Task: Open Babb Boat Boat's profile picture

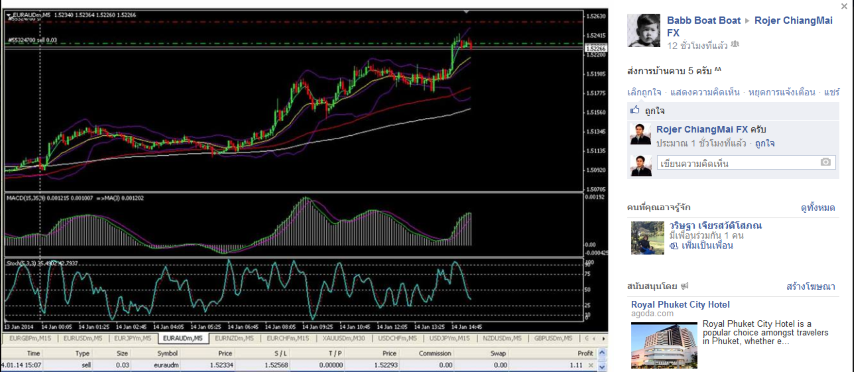Action: 643,31
